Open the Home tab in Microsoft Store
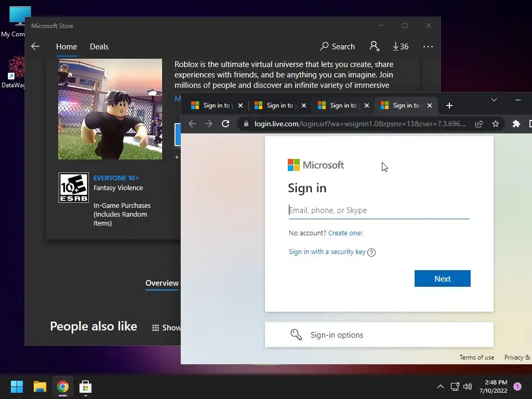The width and height of the screenshot is (532, 399). (x=66, y=46)
